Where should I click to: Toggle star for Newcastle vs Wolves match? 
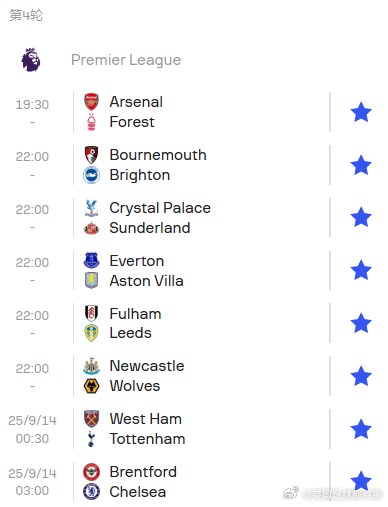361,376
